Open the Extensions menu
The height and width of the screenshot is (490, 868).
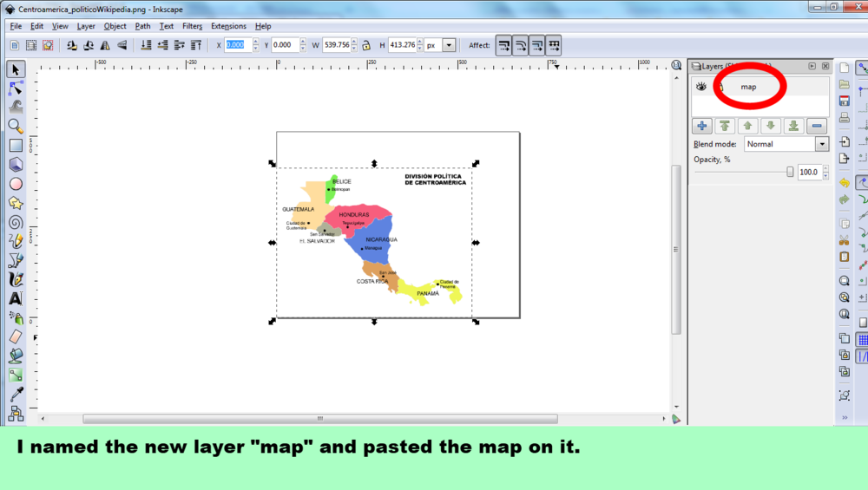228,26
